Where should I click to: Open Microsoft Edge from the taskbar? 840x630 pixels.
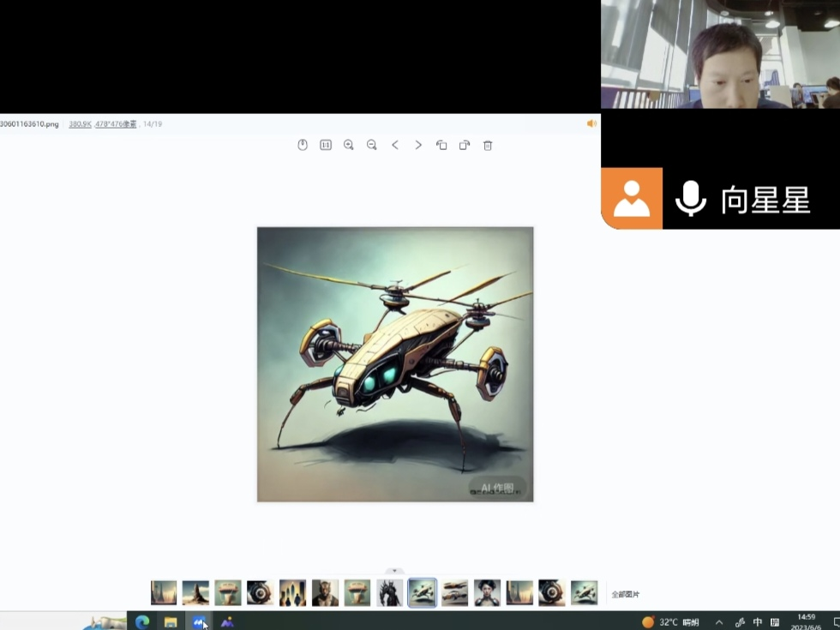142,622
